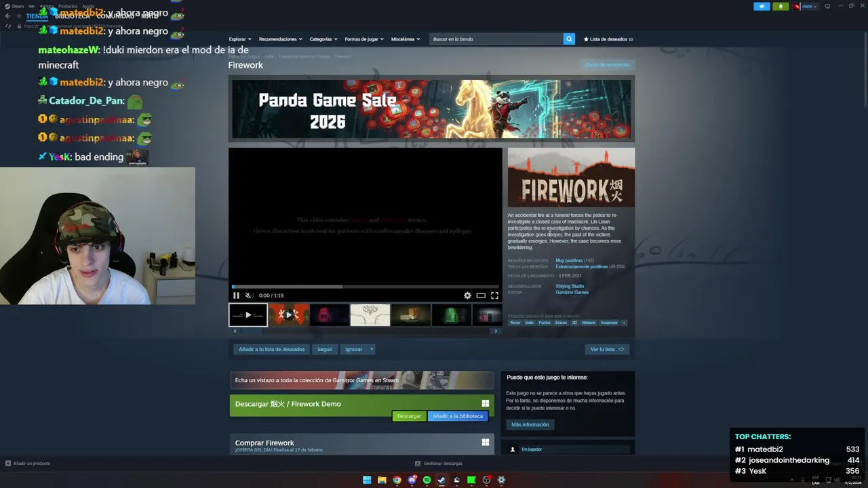Focus the 'Buscar en la tienda' field
This screenshot has height=488, width=868.
pyautogui.click(x=496, y=39)
